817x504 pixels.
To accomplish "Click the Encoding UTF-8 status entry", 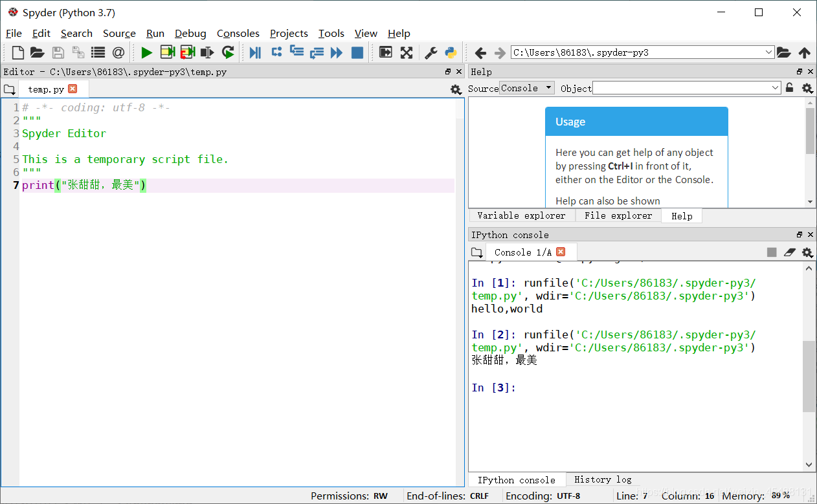I will (x=543, y=496).
